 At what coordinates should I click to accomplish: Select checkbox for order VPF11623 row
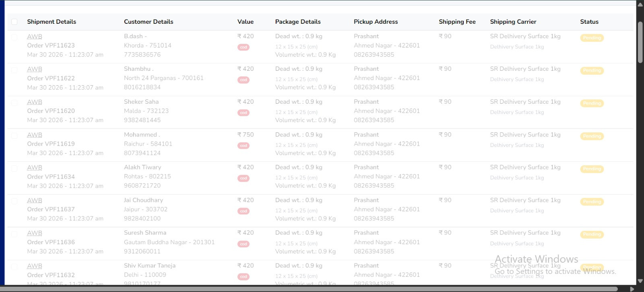(x=14, y=37)
